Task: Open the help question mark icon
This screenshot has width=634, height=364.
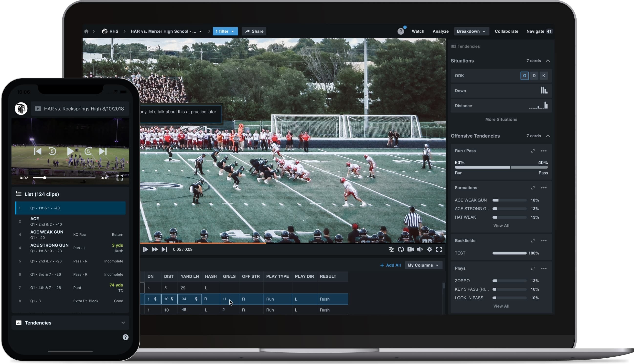Action: [x=400, y=31]
